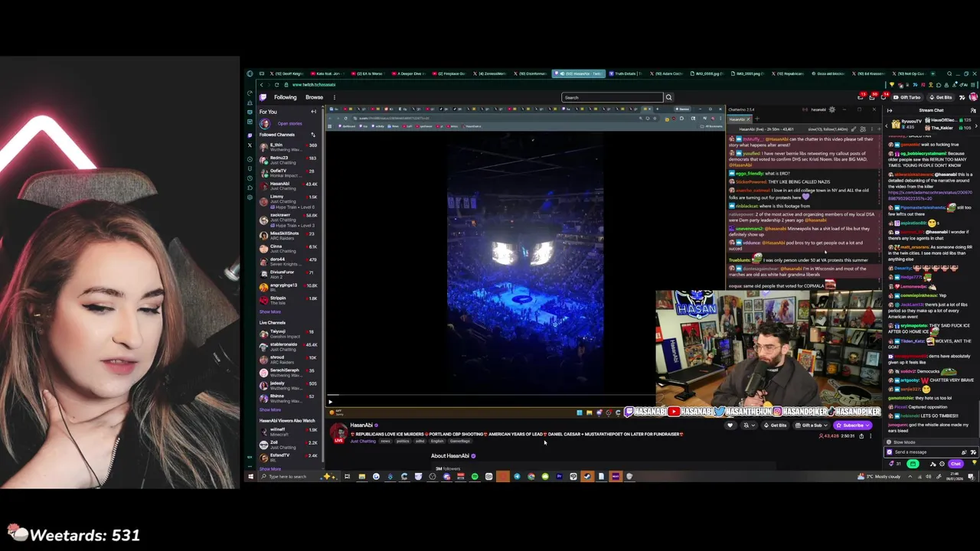
Task: Open the notification bell dropdown beside heart
Action: (748, 425)
